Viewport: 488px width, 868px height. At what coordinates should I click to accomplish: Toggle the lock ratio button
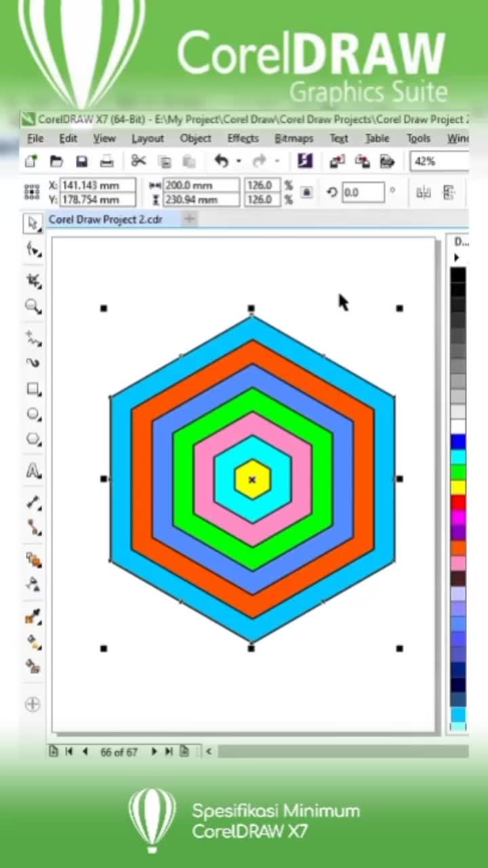[306, 193]
